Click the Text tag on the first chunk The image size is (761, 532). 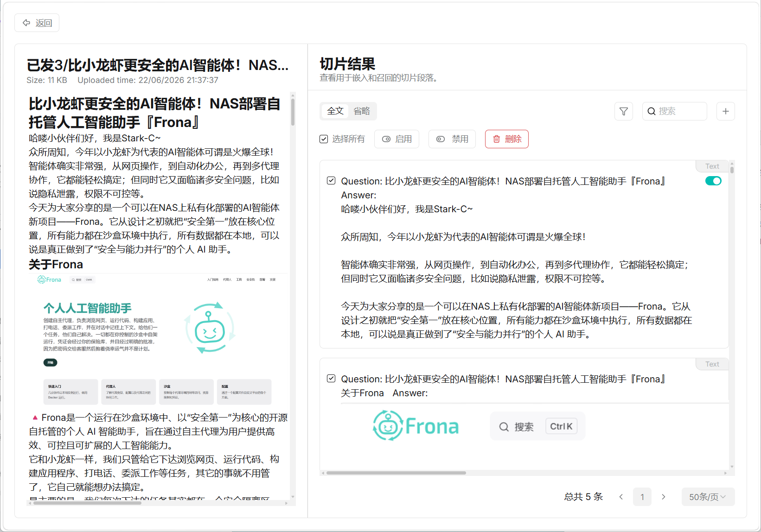click(x=712, y=166)
